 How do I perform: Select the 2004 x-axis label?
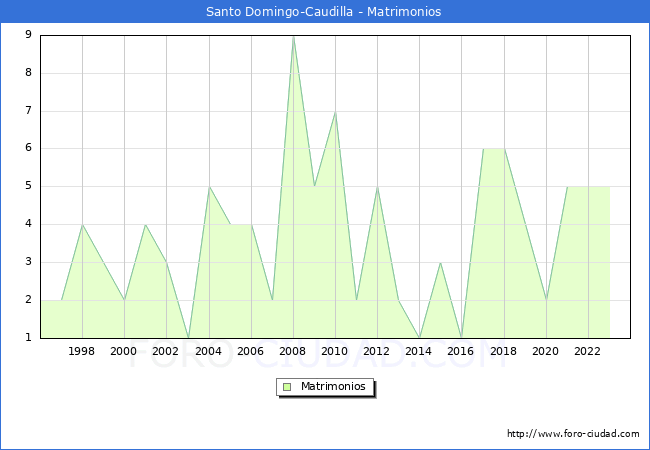point(208,351)
